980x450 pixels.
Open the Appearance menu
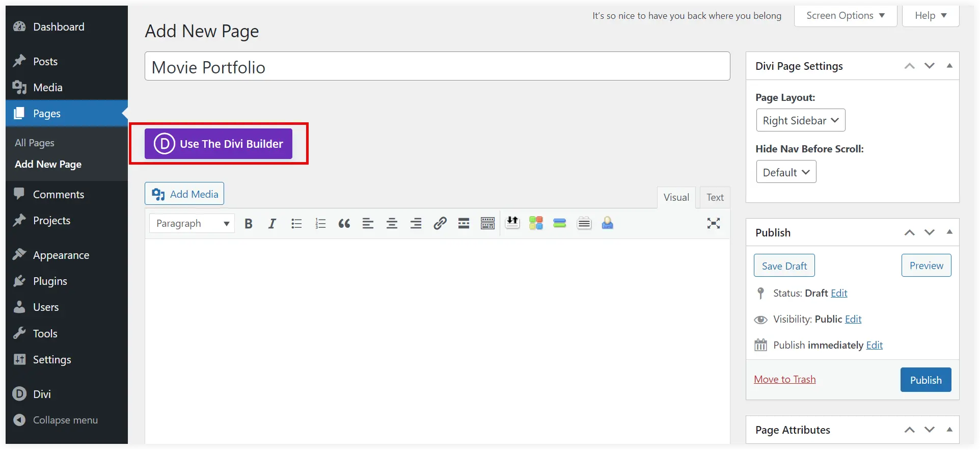coord(67,255)
